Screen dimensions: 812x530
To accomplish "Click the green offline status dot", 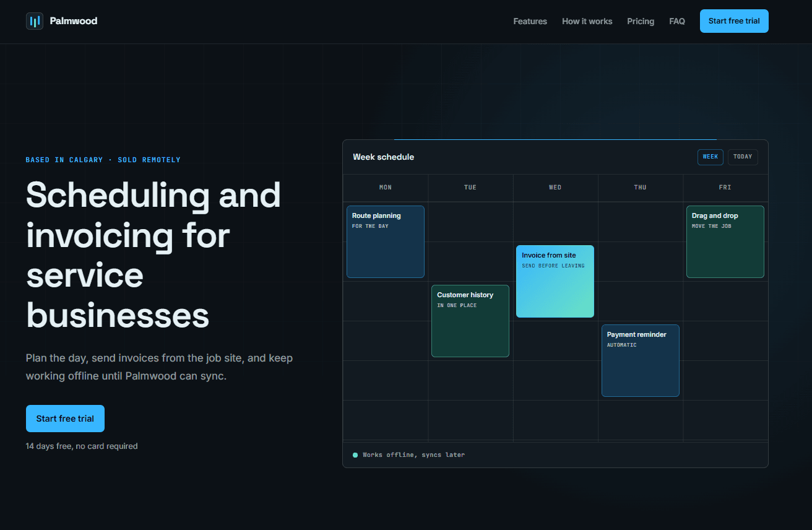I will tap(355, 455).
